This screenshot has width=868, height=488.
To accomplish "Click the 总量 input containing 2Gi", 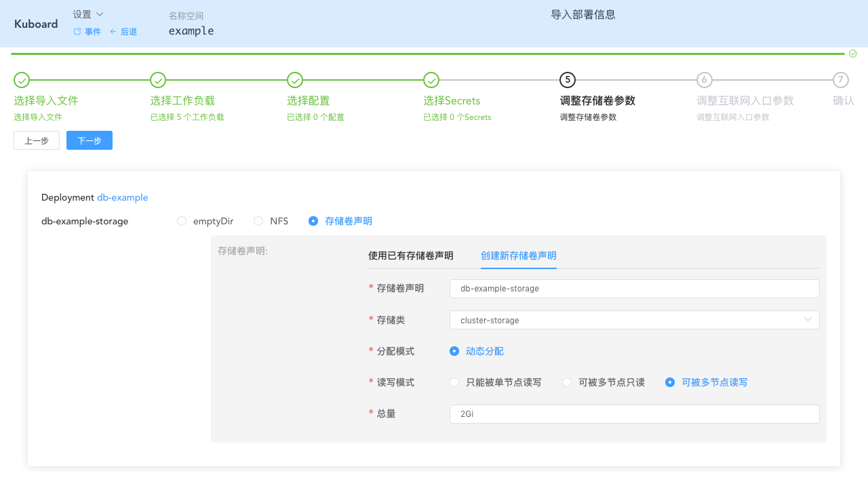I will [x=634, y=413].
